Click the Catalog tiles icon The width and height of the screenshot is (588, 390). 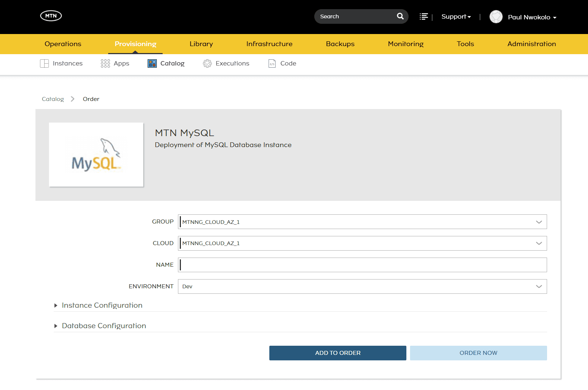click(x=152, y=63)
